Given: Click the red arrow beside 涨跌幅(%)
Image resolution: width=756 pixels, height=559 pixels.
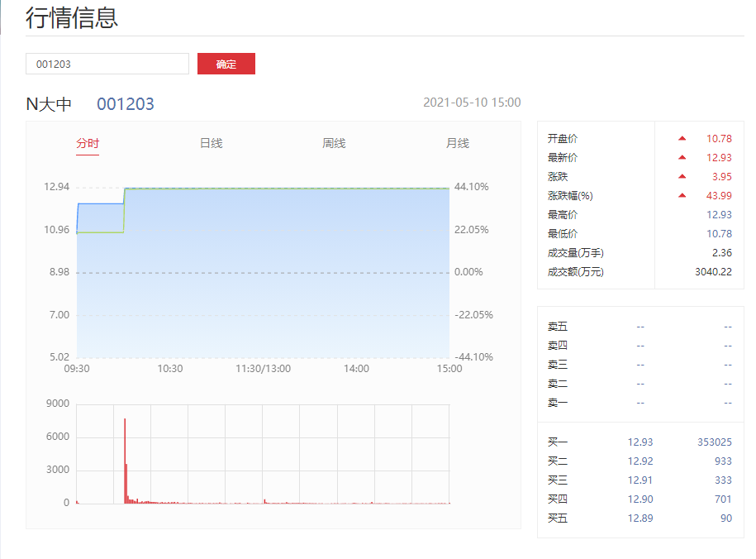Looking at the screenshot, I should pos(682,195).
